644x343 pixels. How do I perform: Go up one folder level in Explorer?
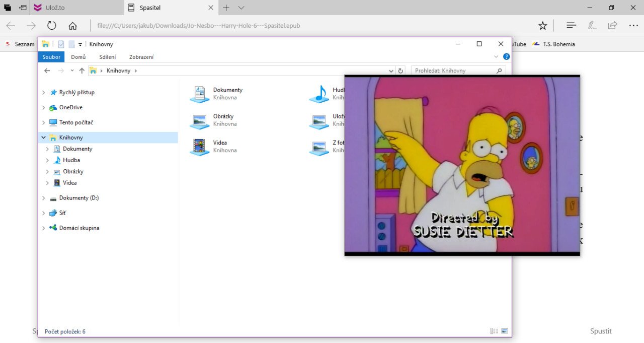(82, 71)
